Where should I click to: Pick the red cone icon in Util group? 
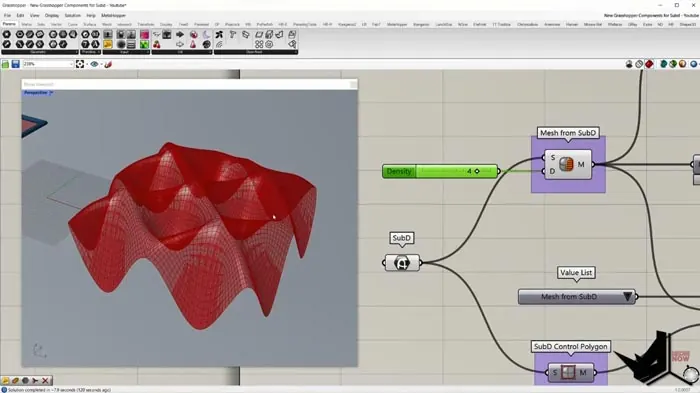coord(193,44)
